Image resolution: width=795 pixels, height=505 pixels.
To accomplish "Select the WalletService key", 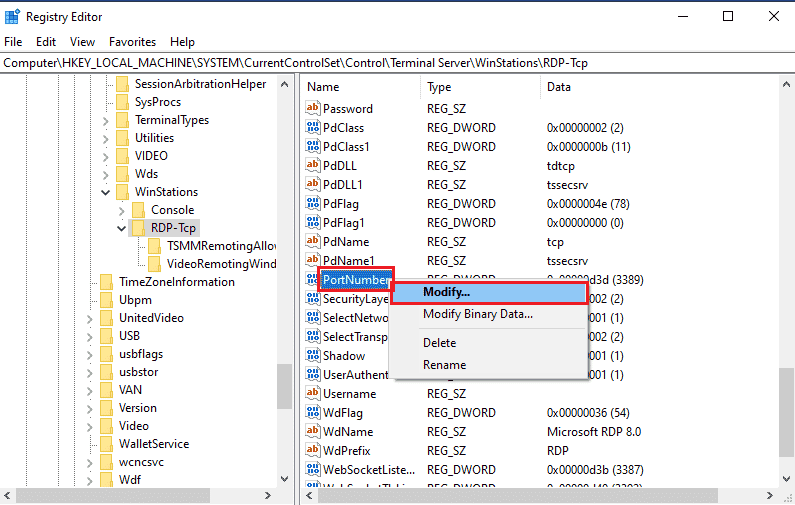I will pos(154,444).
